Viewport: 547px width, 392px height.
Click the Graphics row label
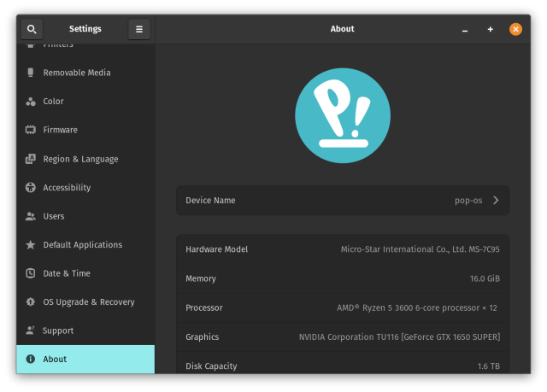pyautogui.click(x=203, y=337)
